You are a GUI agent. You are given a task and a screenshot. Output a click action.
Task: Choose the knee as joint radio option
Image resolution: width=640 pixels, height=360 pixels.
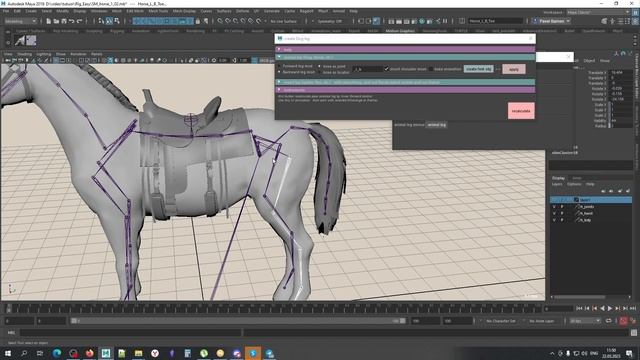[320, 66]
